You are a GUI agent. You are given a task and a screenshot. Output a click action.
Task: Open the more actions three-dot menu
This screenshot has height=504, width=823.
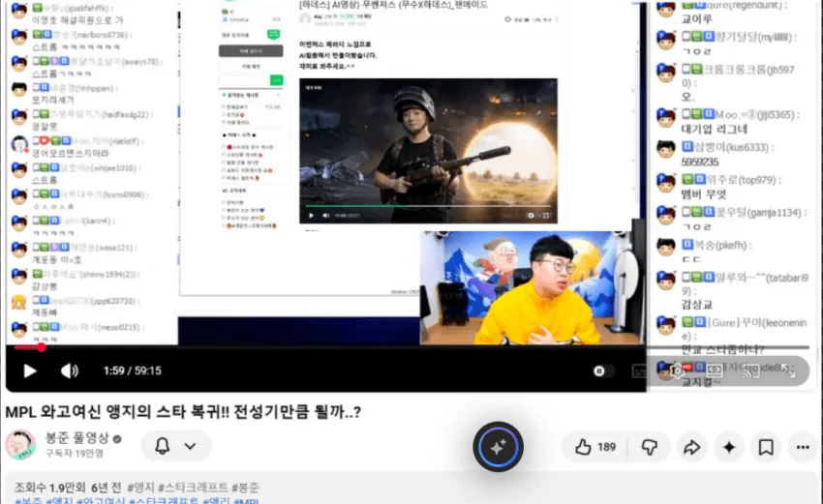coord(803,447)
